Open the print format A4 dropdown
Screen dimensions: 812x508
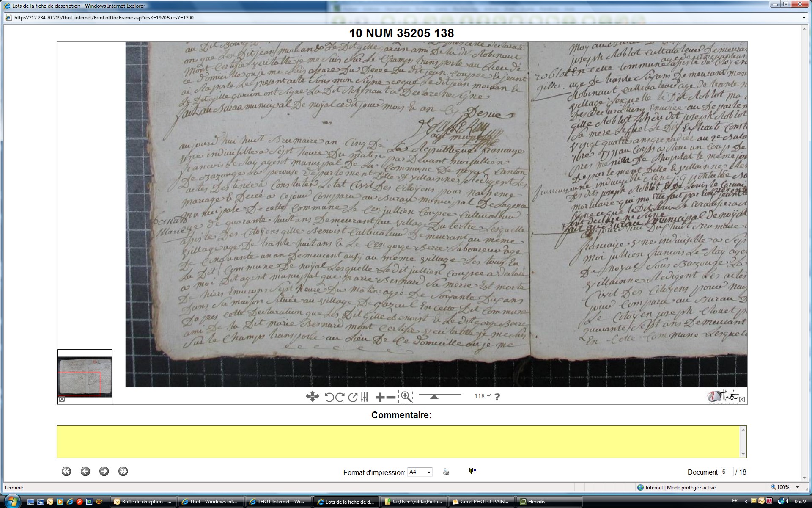pyautogui.click(x=429, y=472)
